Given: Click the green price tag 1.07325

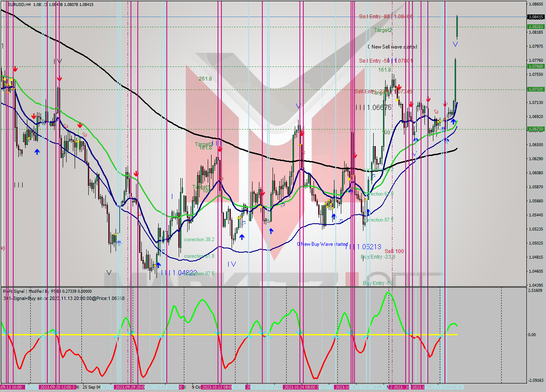Looking at the screenshot, I should pyautogui.click(x=535, y=89).
